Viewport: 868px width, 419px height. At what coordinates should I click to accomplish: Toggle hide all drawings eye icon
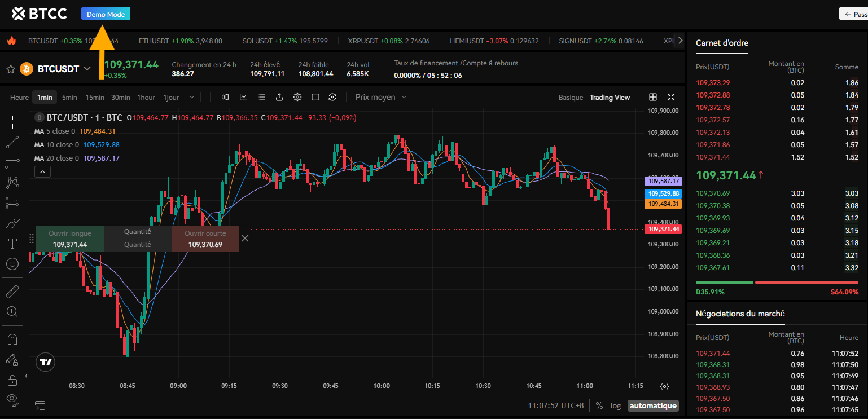[x=12, y=399]
